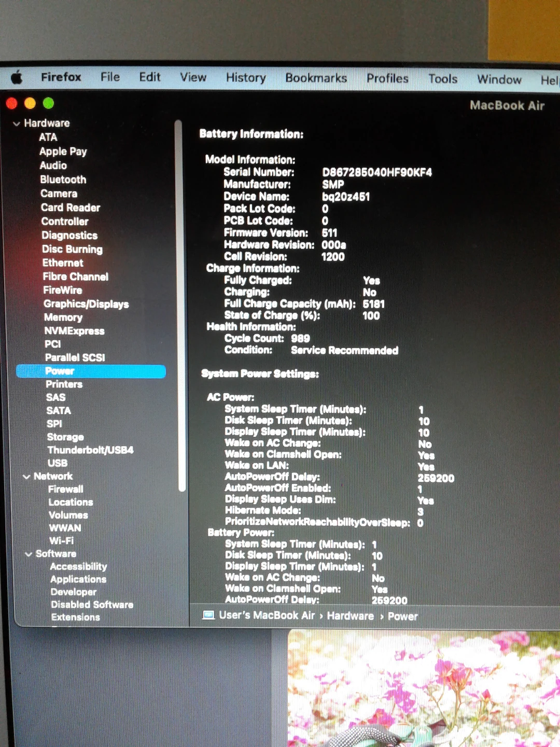Select SAS in the sidebar

tap(56, 397)
